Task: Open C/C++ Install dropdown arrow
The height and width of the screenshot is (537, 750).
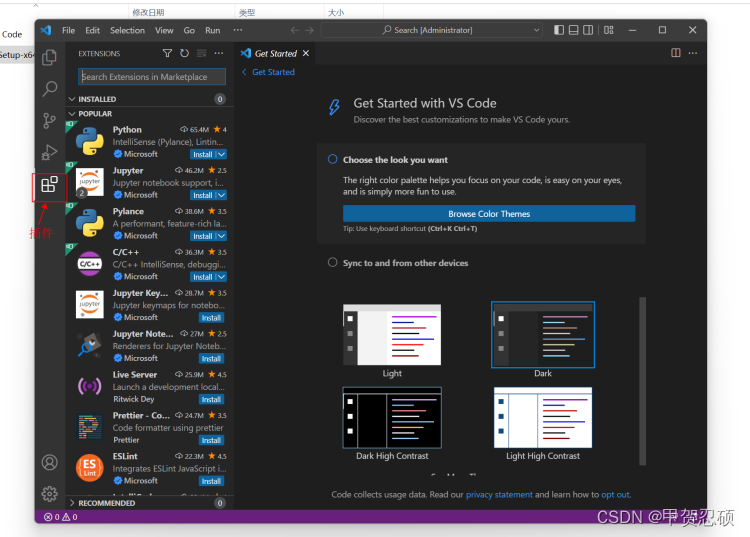Action: (221, 277)
